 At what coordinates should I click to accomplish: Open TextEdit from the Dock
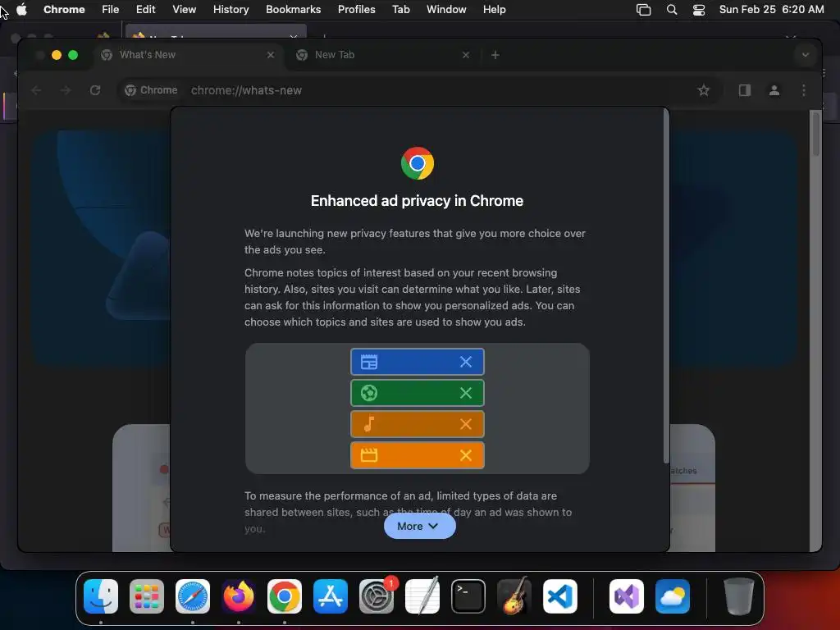(x=422, y=596)
